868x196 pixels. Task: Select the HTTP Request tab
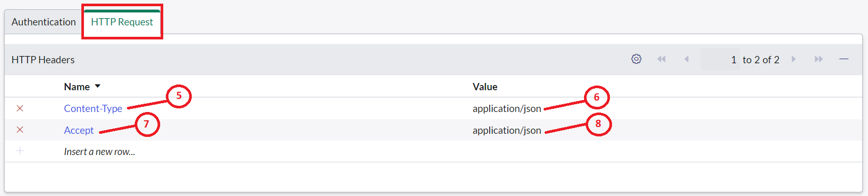tap(122, 22)
